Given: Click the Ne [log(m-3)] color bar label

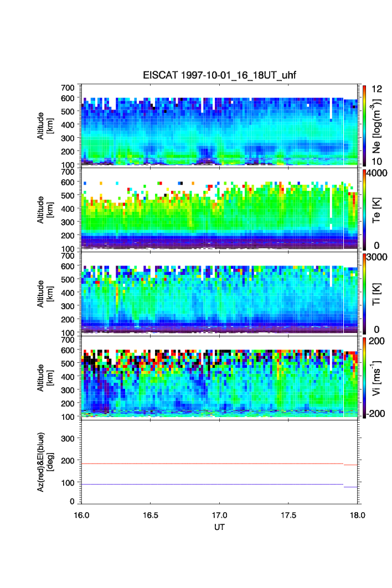Looking at the screenshot, I should pyautogui.click(x=376, y=126).
